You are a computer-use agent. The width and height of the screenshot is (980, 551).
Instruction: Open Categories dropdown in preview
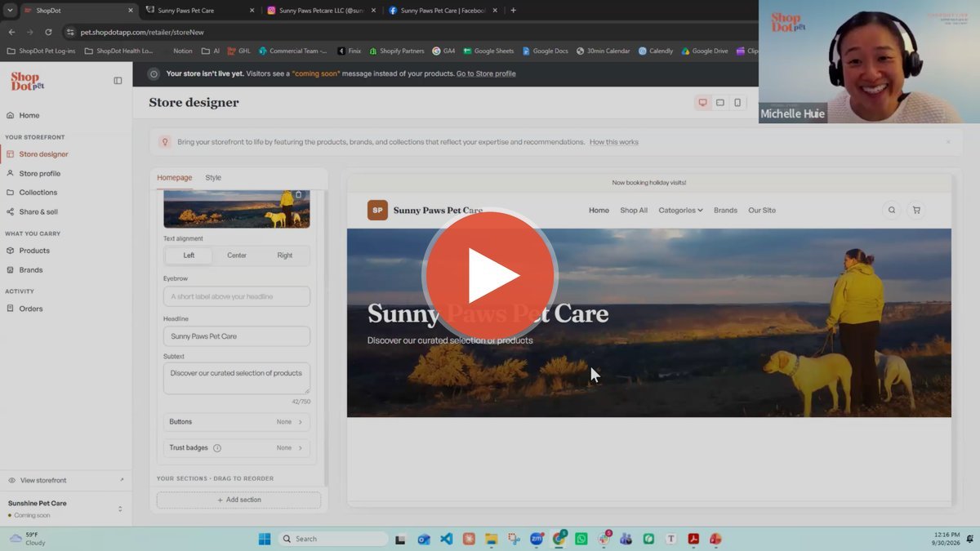(x=680, y=211)
